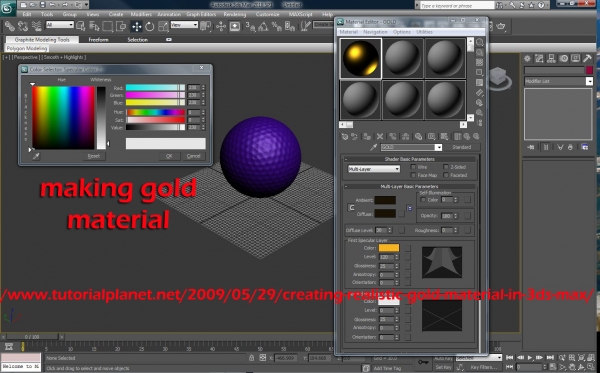
Task: Open the Create tab in the command panel
Action: coord(527,59)
